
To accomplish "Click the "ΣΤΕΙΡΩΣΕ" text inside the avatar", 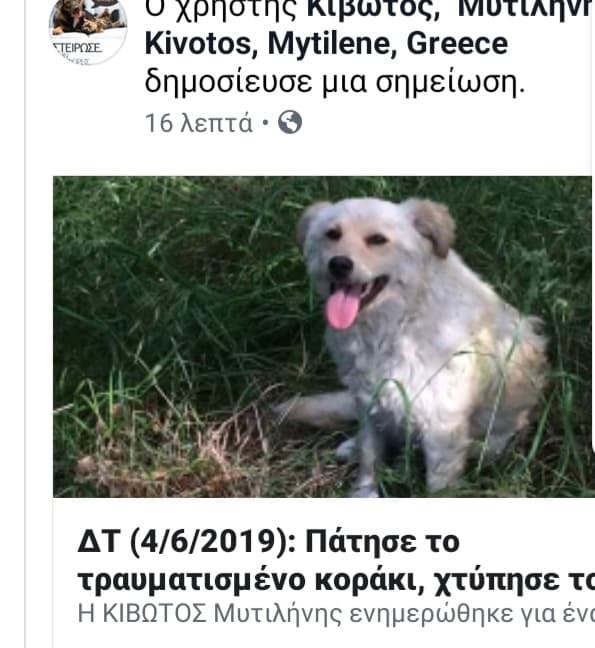I will pos(77,48).
